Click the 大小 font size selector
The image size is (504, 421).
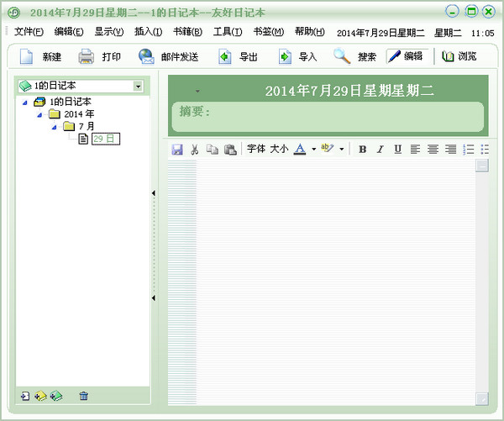coord(279,149)
